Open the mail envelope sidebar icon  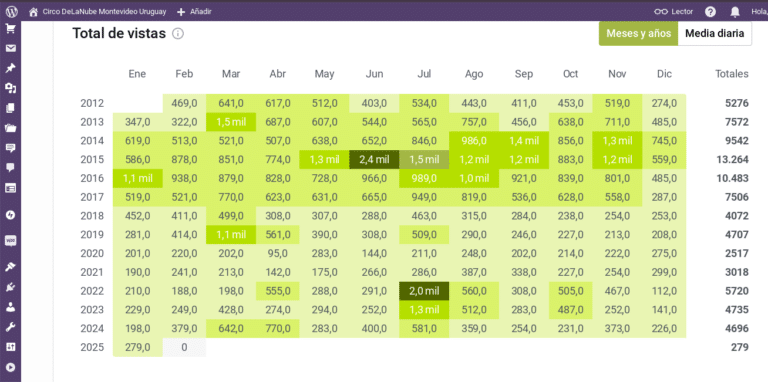10,48
